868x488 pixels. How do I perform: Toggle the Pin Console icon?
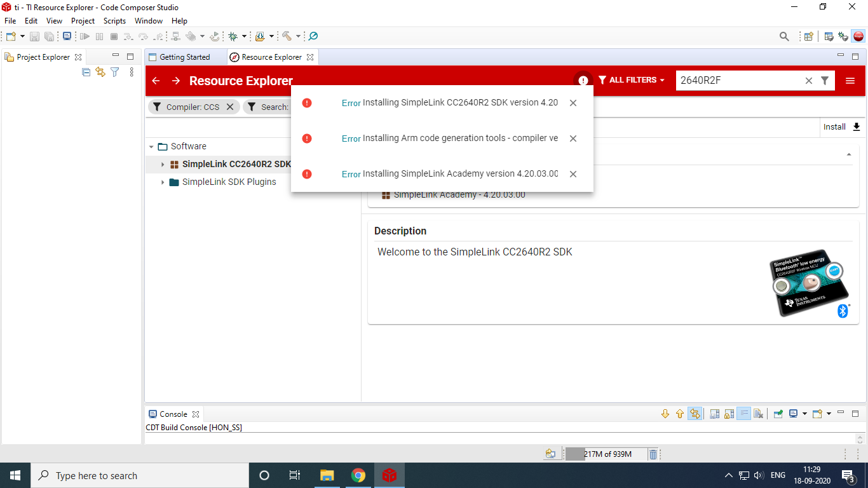778,414
